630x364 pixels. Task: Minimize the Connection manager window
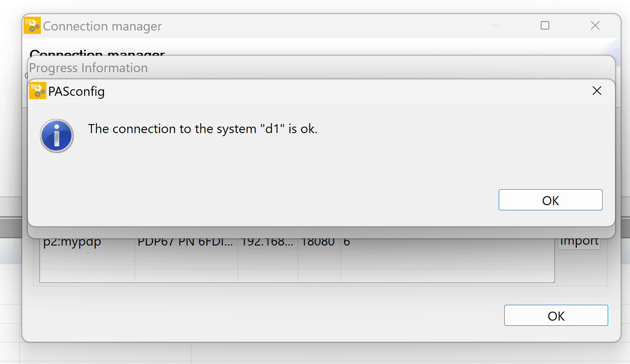pyautogui.click(x=496, y=25)
